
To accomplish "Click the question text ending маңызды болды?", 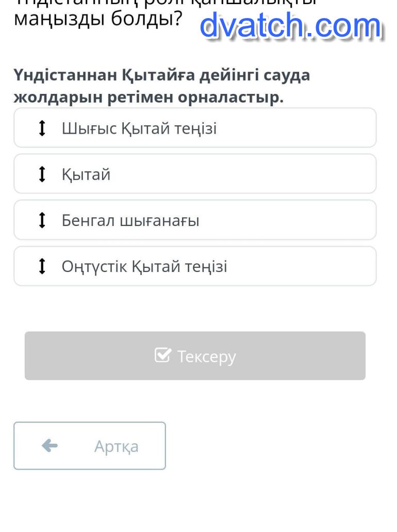I will click(x=98, y=19).
